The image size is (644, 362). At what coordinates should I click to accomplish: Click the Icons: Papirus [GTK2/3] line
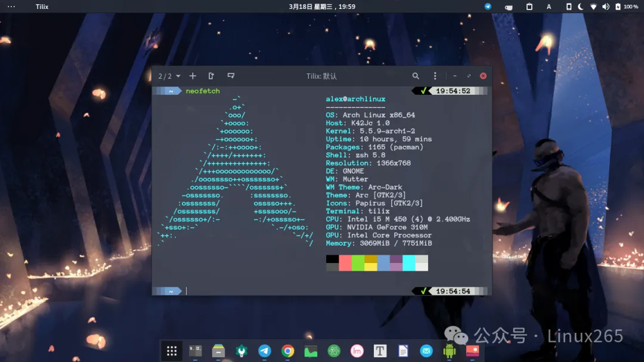[374, 203]
